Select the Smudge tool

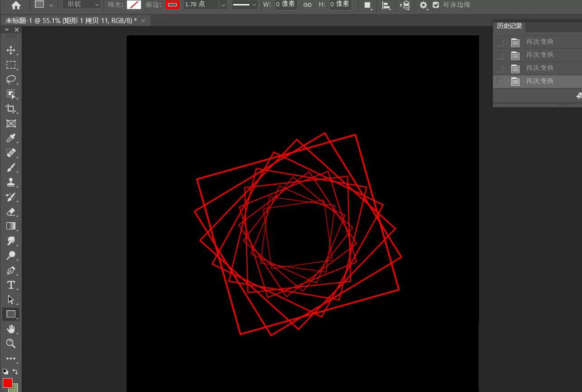[x=11, y=241]
